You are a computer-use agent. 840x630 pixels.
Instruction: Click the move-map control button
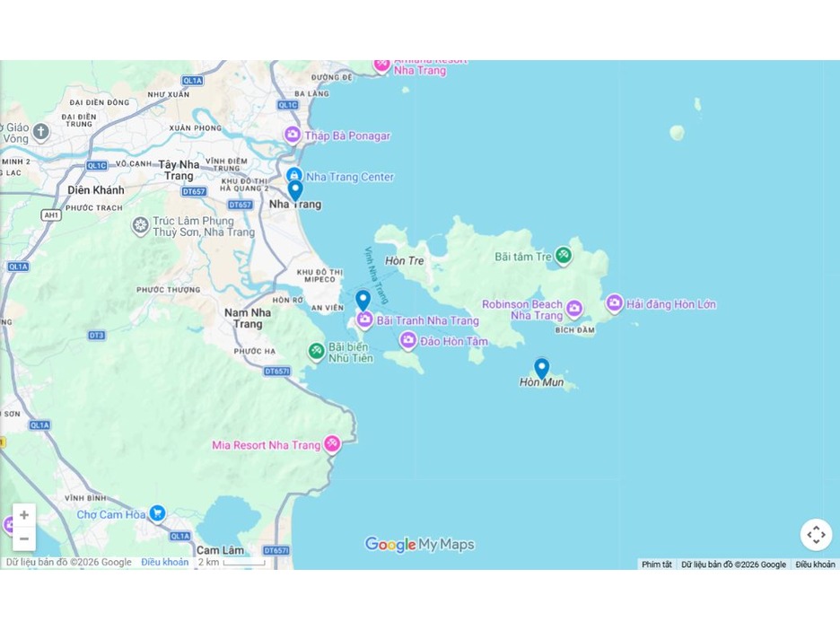[x=816, y=535]
